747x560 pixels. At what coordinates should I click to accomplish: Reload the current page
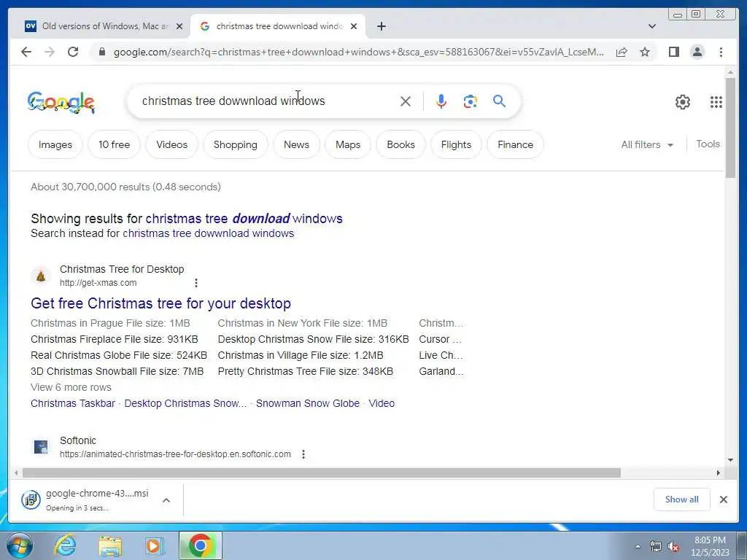pyautogui.click(x=73, y=52)
